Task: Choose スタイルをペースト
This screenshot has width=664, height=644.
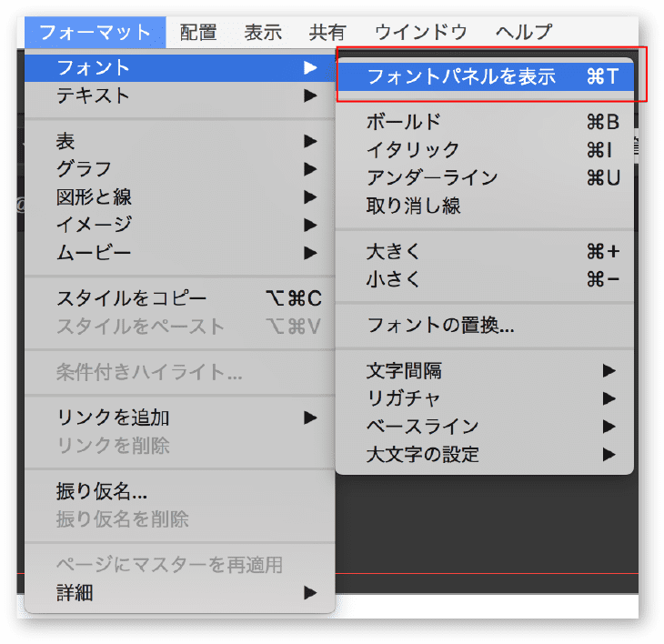Action: (x=180, y=326)
